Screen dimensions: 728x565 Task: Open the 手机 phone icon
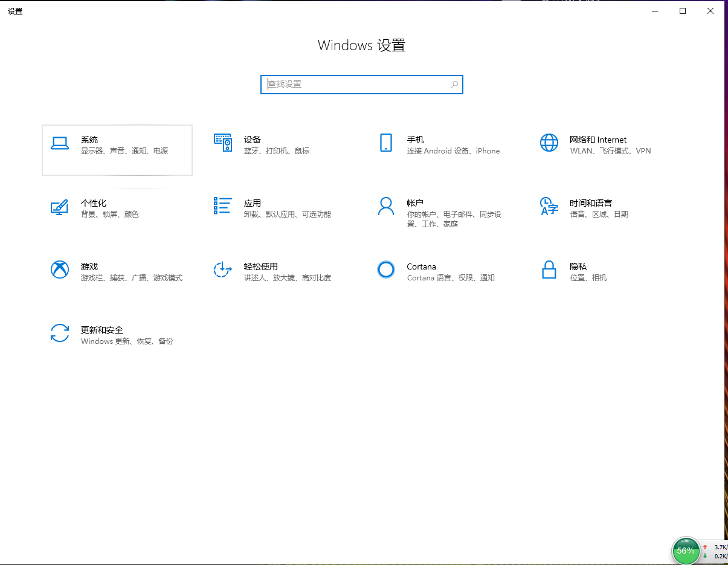(x=385, y=143)
